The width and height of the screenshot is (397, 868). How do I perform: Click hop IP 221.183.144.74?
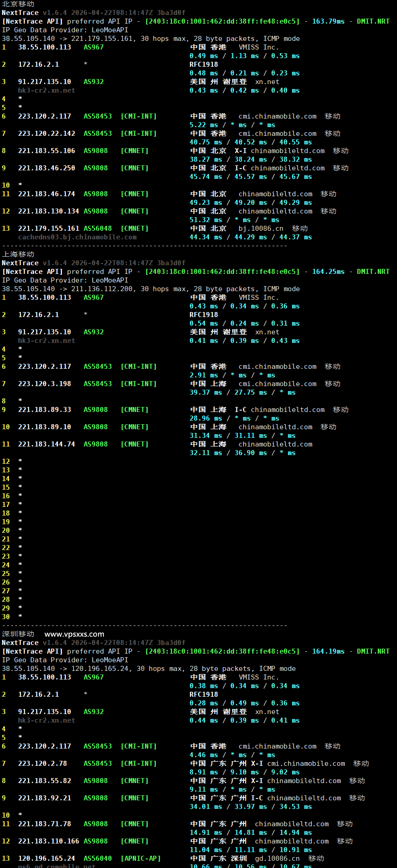47,444
